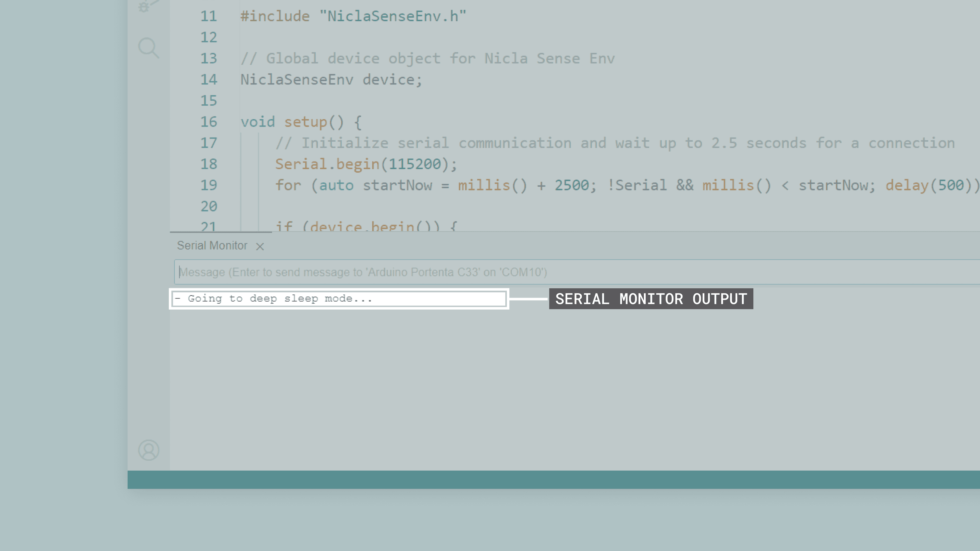The image size is (980, 551).
Task: Click the 'void setup()' function line
Action: [x=301, y=122]
